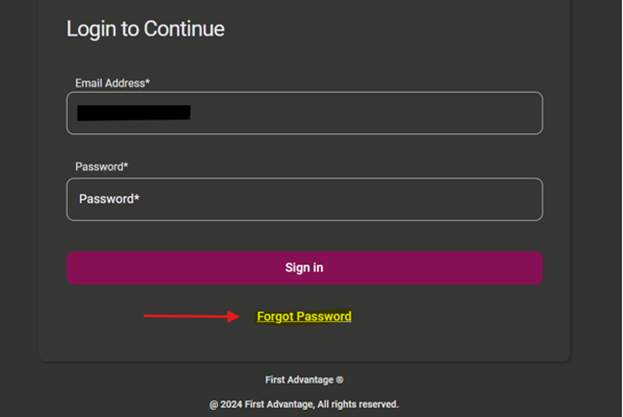Click the Password* label above the field
Screen dimensions: 623x417
tap(101, 166)
